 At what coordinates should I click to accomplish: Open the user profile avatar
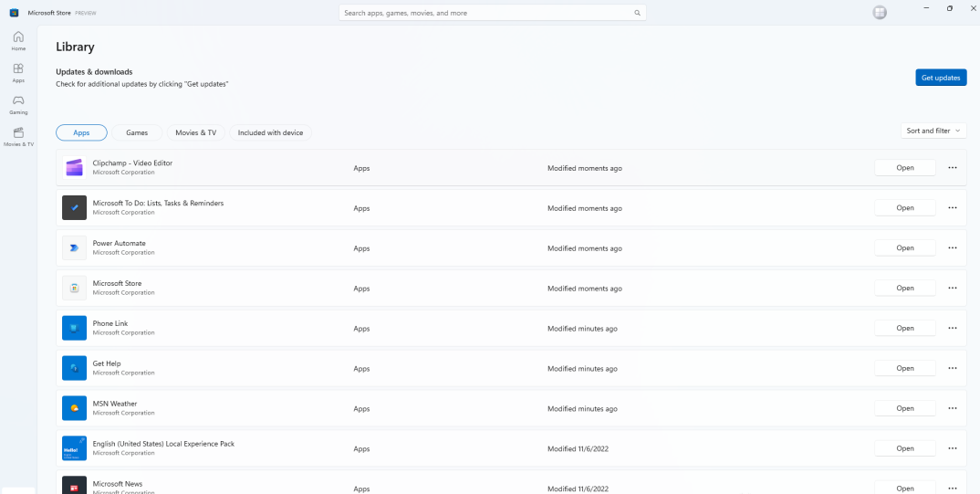(x=880, y=13)
